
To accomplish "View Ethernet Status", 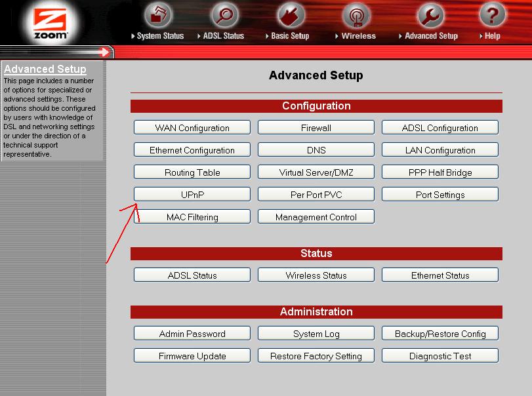I will pyautogui.click(x=440, y=275).
